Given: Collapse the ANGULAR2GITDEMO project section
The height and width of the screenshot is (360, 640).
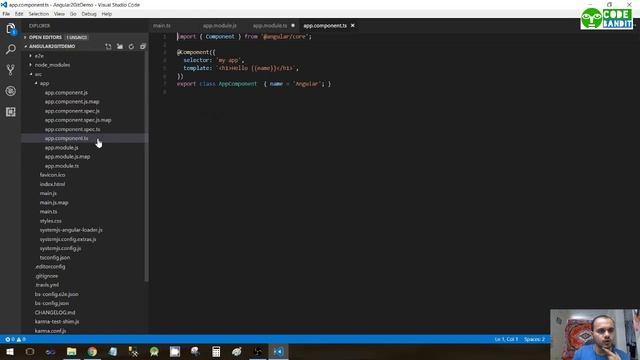Looking at the screenshot, I should tap(52, 46).
